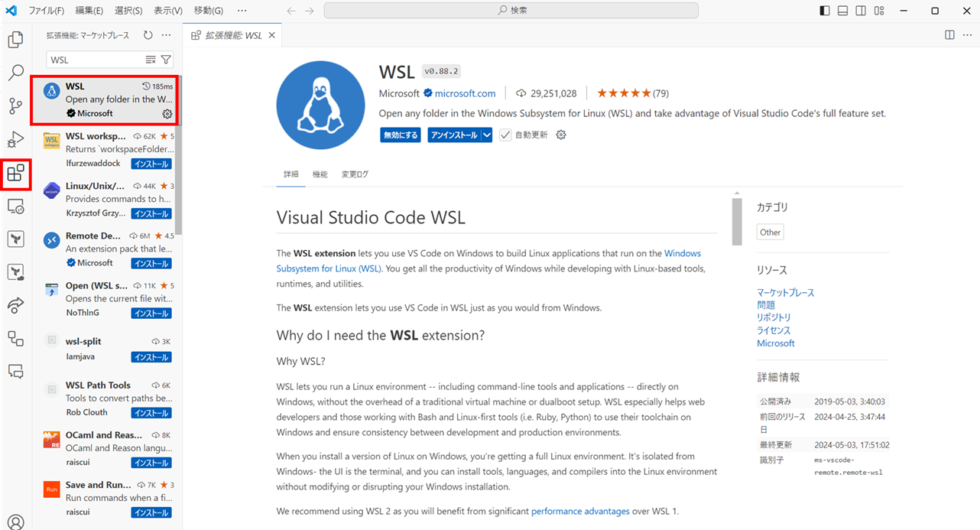This screenshot has height=530, width=980.
Task: Install the WSL Path Tools extension
Action: click(x=151, y=412)
